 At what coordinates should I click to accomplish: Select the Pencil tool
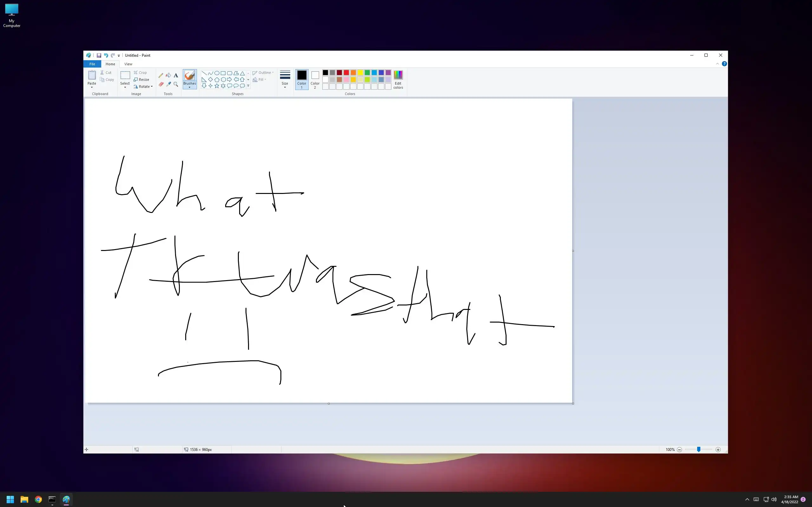point(161,75)
